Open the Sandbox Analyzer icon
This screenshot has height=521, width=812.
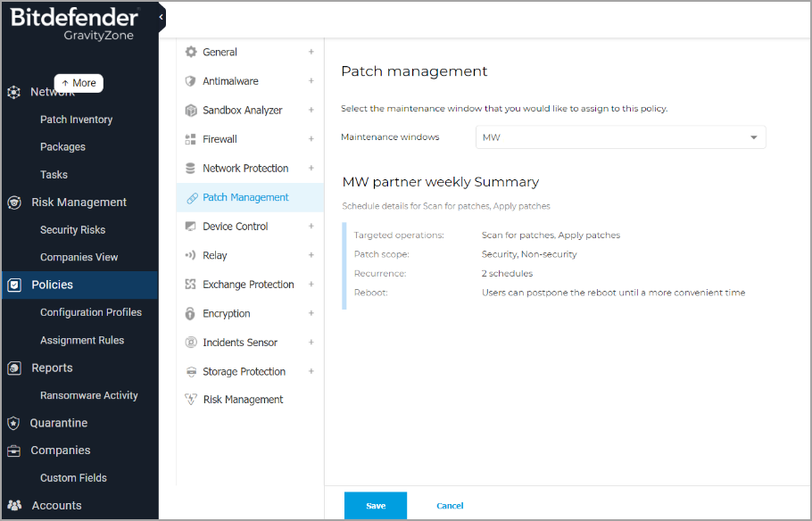point(191,110)
